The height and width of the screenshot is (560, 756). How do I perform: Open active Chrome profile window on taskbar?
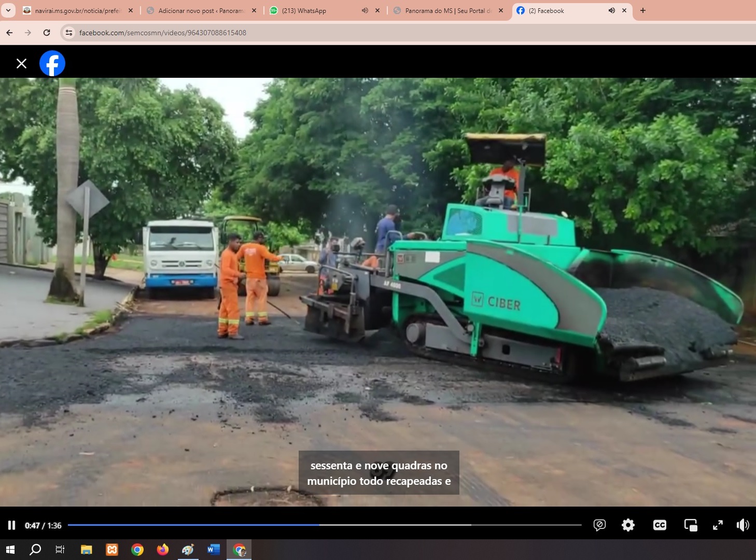[x=239, y=550]
